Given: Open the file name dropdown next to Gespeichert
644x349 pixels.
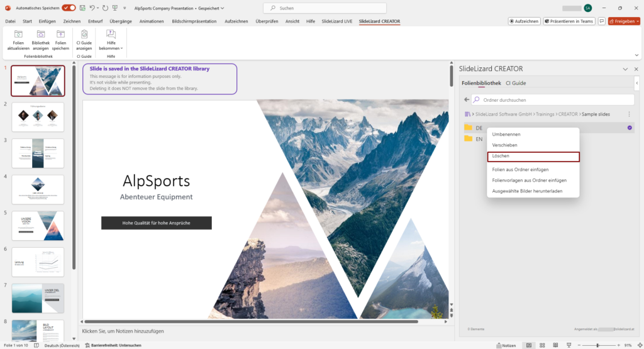Looking at the screenshot, I should pyautogui.click(x=222, y=8).
